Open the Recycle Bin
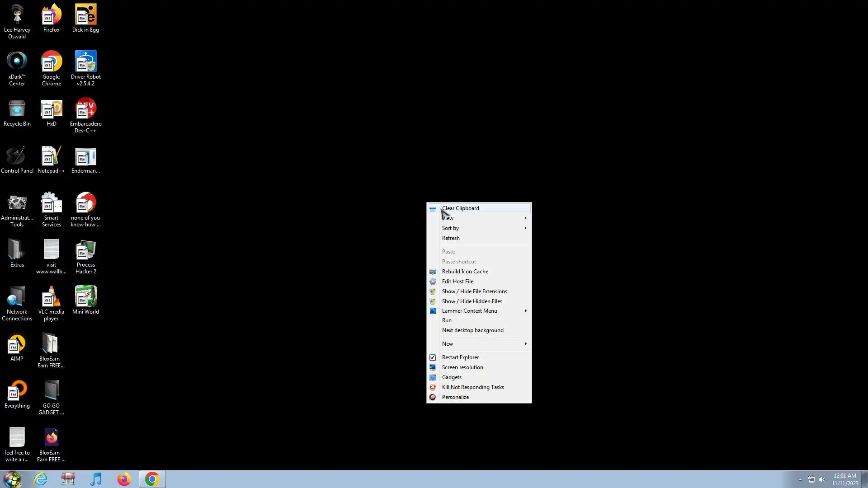The width and height of the screenshot is (868, 488). point(17,110)
